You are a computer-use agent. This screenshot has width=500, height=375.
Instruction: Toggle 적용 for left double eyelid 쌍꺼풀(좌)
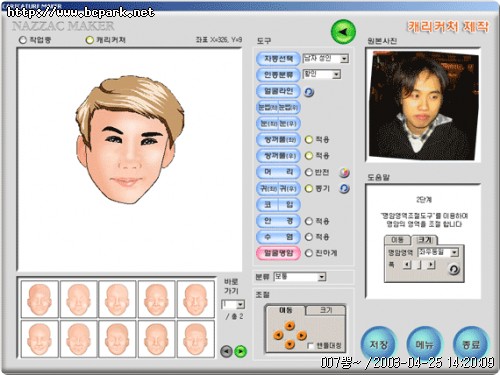point(309,140)
